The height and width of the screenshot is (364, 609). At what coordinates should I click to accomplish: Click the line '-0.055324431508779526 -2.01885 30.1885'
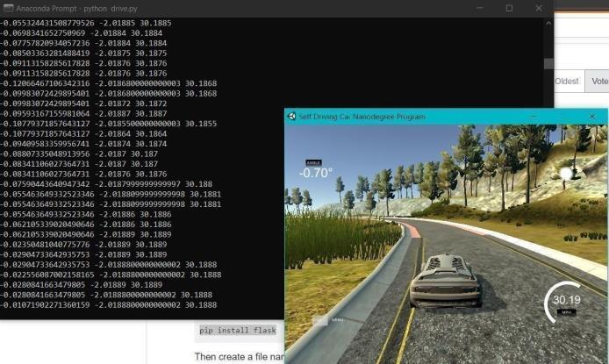pyautogui.click(x=85, y=23)
